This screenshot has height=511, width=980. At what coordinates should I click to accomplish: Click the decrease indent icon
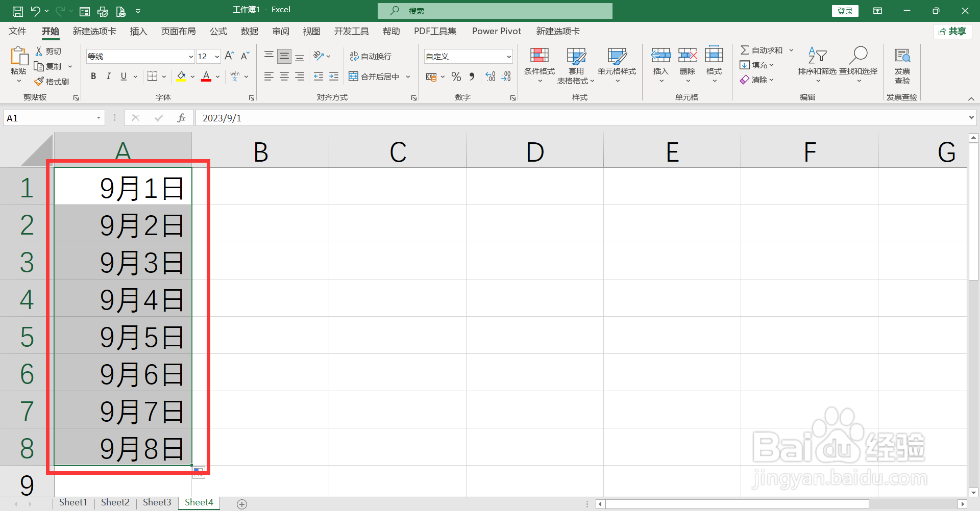318,76
